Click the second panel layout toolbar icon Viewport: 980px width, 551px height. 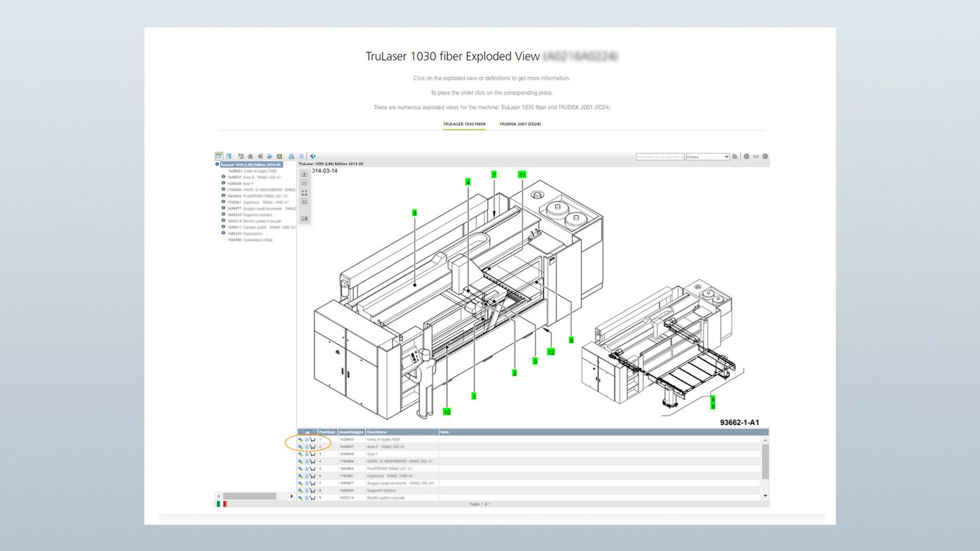point(229,156)
